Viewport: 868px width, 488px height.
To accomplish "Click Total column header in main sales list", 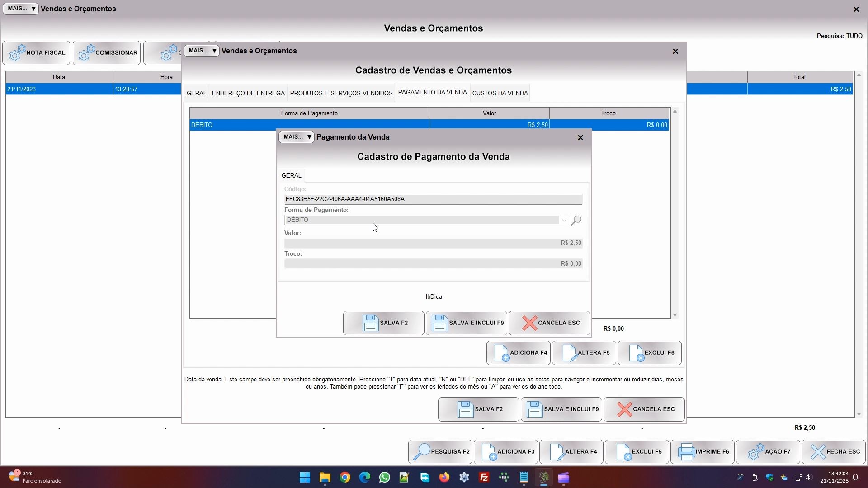I will 799,77.
